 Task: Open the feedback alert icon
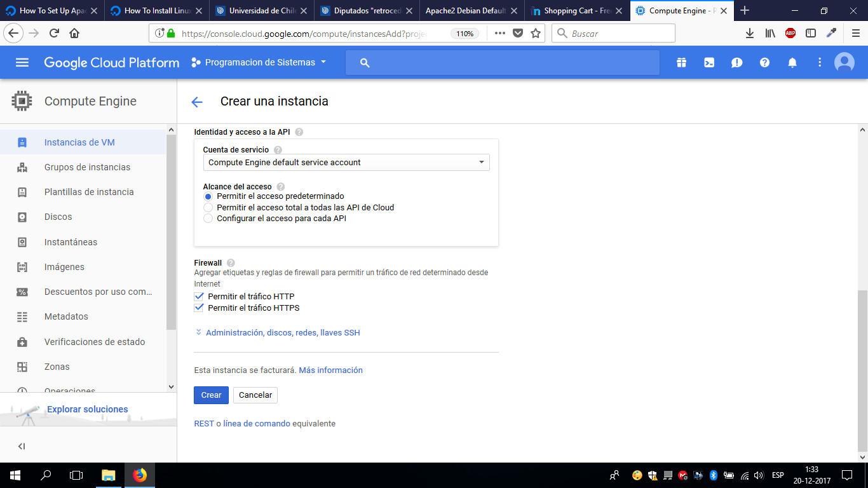736,62
